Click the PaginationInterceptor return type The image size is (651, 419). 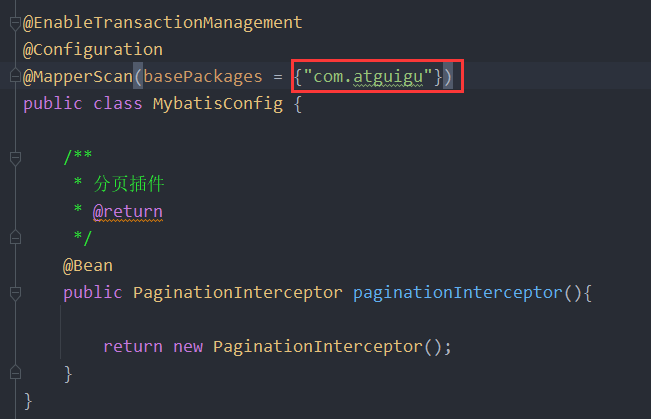pos(237,293)
